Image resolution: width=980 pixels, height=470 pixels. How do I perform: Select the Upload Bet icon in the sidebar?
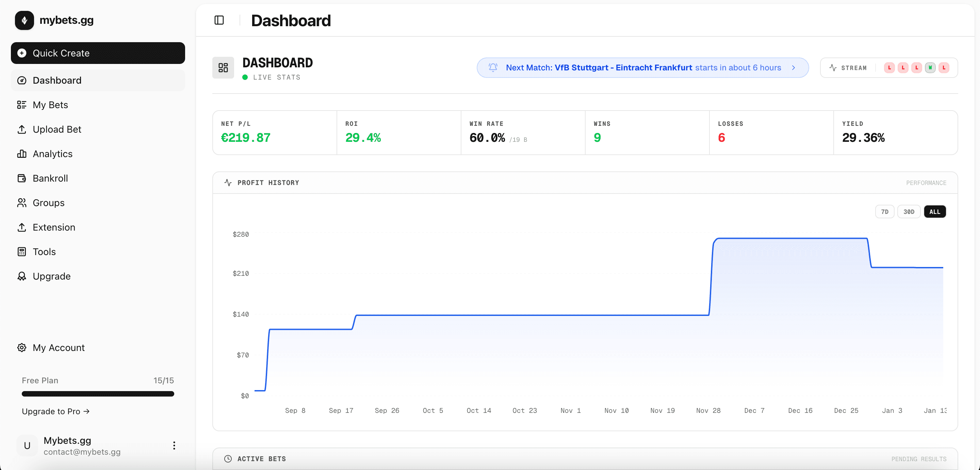coord(22,129)
